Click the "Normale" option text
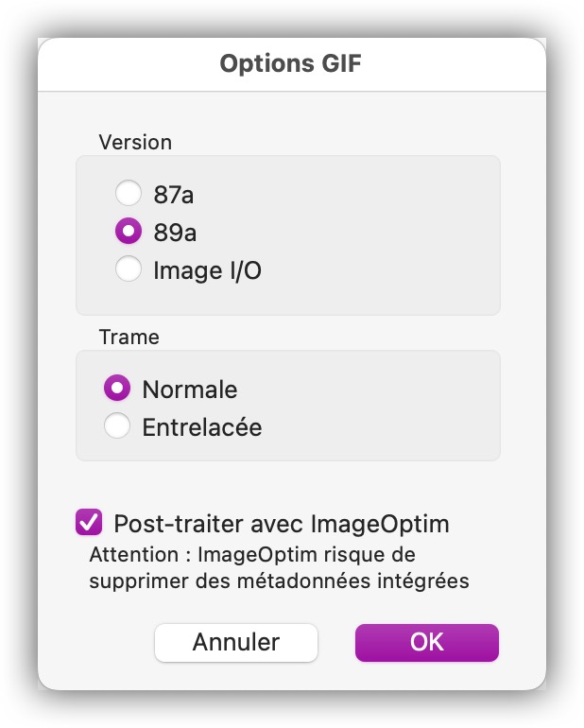 [x=190, y=390]
